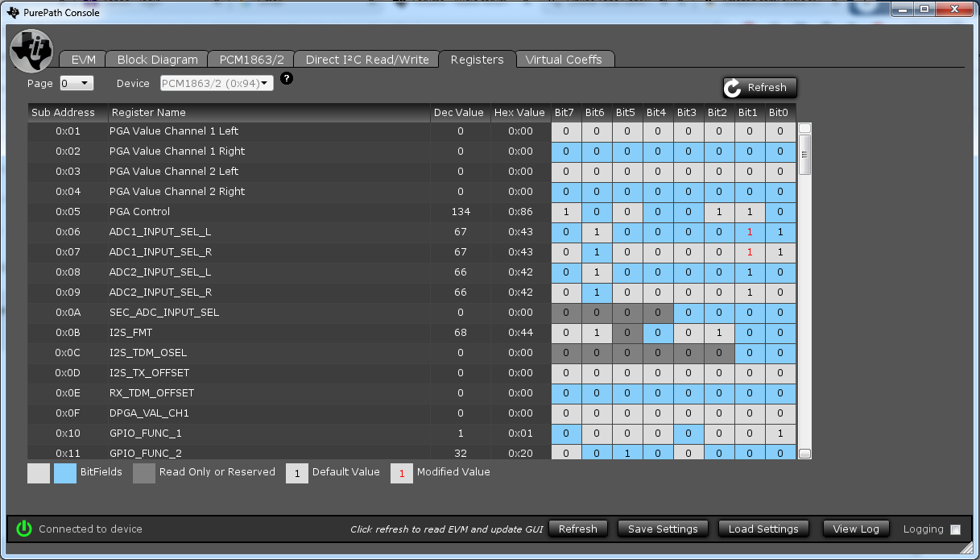This screenshot has height=560, width=980.
Task: Toggle Bit7 of PGA Control register
Action: (x=566, y=212)
